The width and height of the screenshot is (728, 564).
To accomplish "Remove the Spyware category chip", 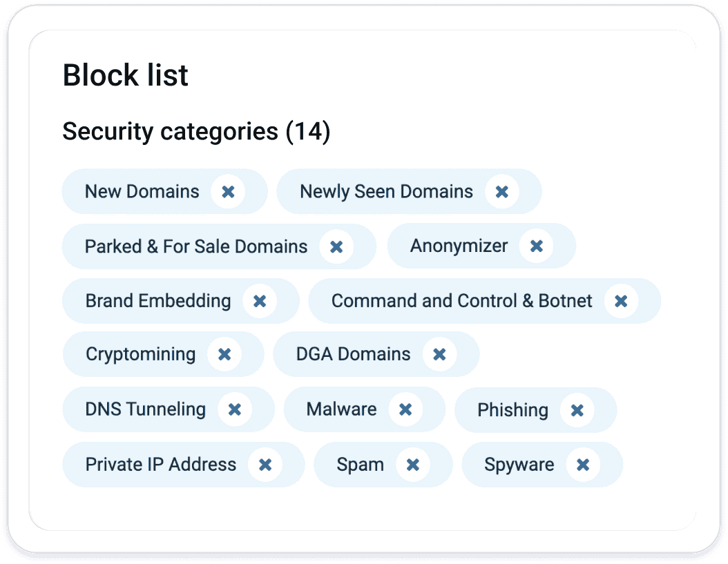I will click(583, 464).
